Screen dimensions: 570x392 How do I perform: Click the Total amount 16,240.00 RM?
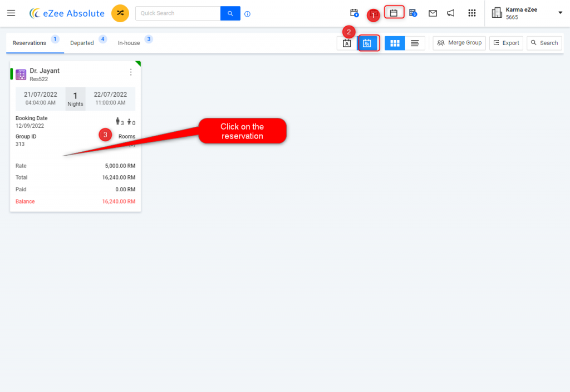[x=119, y=177]
